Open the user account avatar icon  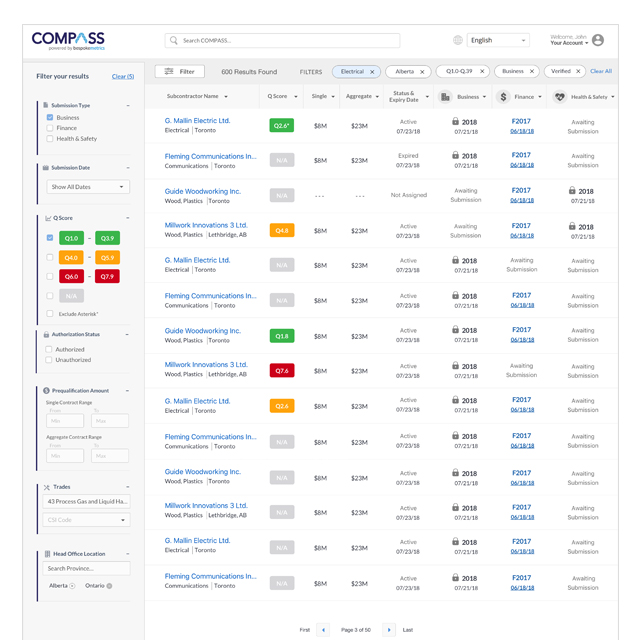click(598, 40)
